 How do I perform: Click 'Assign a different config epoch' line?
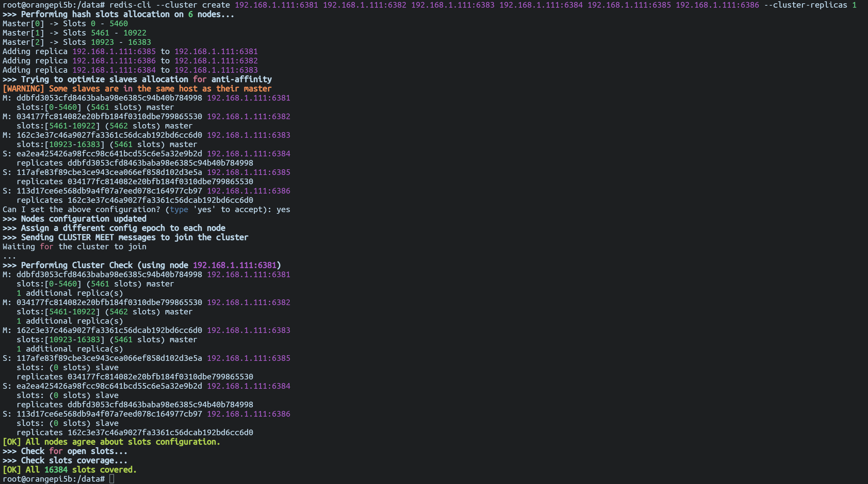[114, 228]
